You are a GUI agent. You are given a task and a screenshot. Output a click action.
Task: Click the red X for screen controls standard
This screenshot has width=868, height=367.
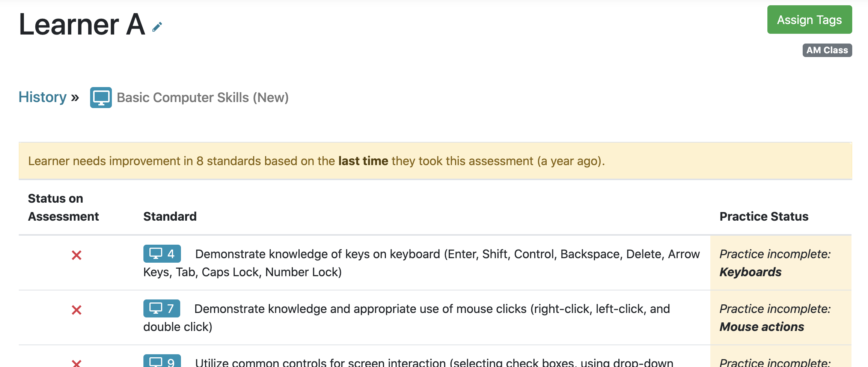tap(77, 363)
